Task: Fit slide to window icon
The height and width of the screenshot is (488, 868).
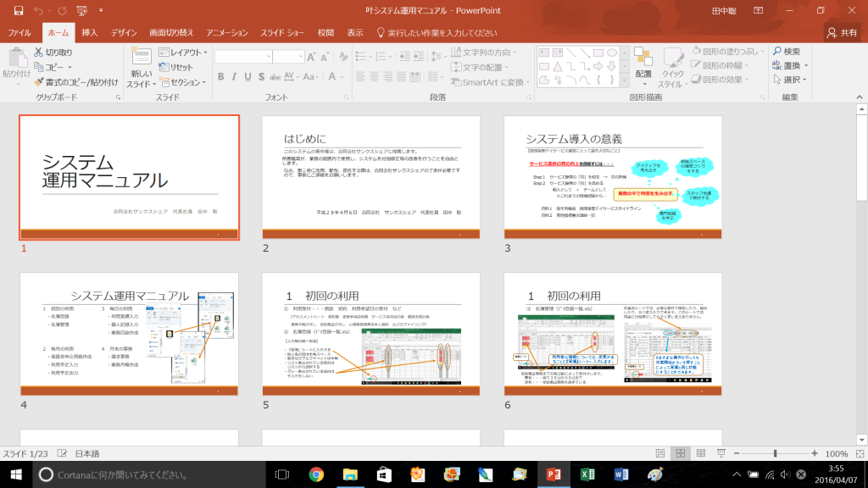Action: pyautogui.click(x=860, y=453)
